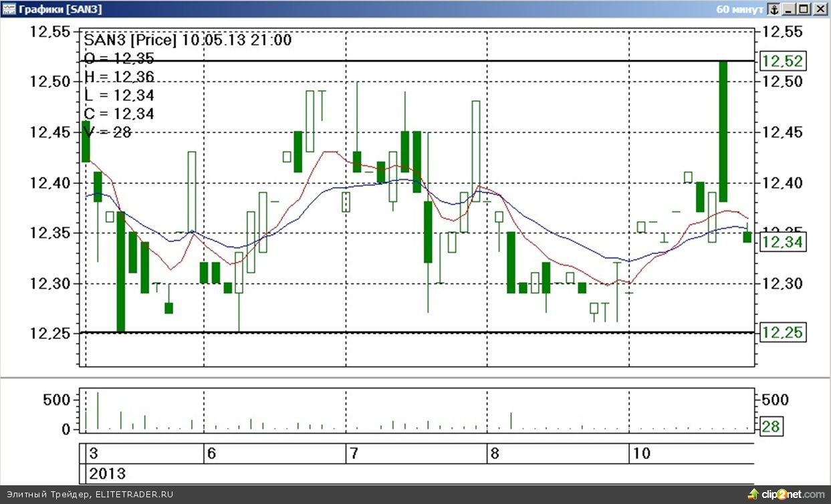Minimize the SAN3 chart window

(790, 9)
